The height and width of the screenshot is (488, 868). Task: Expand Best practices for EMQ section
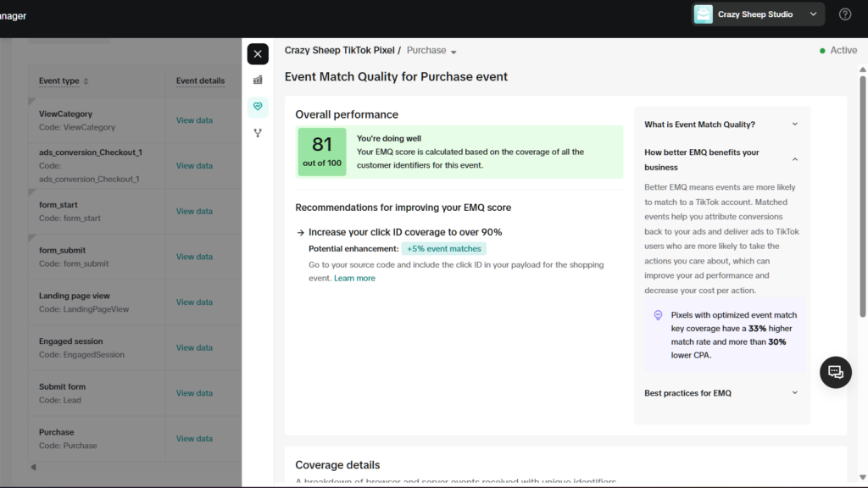click(794, 393)
